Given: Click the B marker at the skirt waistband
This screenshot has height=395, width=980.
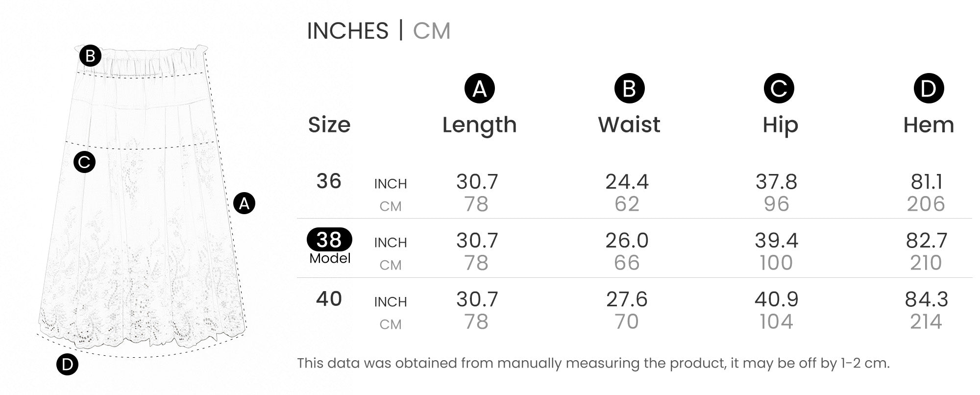Looking at the screenshot, I should [x=90, y=56].
